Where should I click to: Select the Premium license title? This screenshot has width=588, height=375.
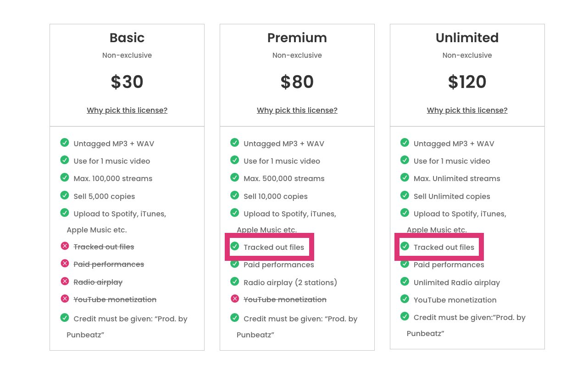pyautogui.click(x=297, y=38)
